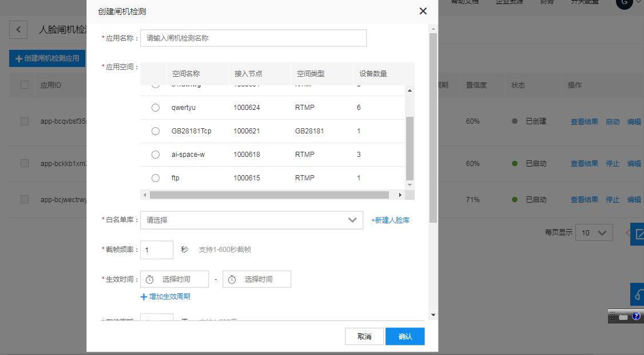This screenshot has height=355, width=644.
Task: Click node value 1000621
Action: [x=247, y=131]
